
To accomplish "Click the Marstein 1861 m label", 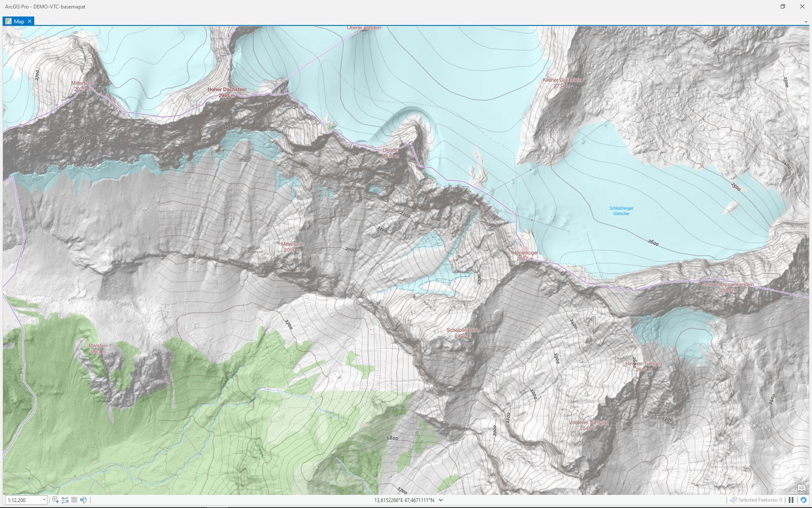I will tap(98, 348).
